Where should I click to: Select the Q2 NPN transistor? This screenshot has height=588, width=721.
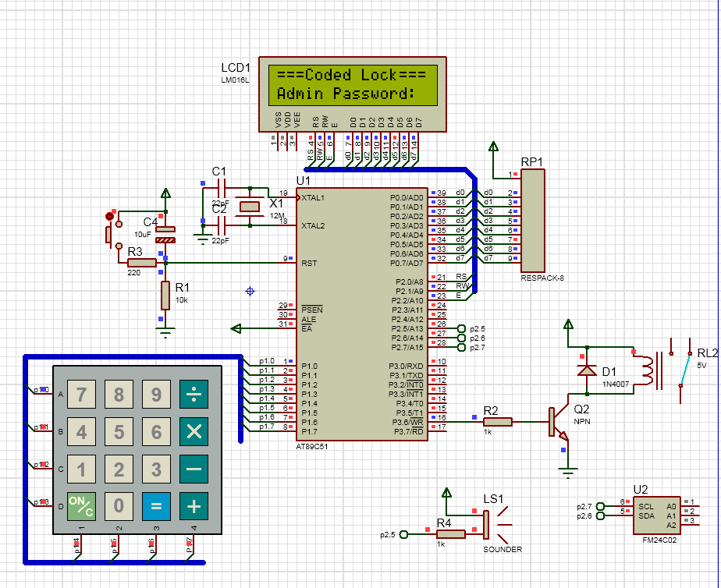[556, 422]
